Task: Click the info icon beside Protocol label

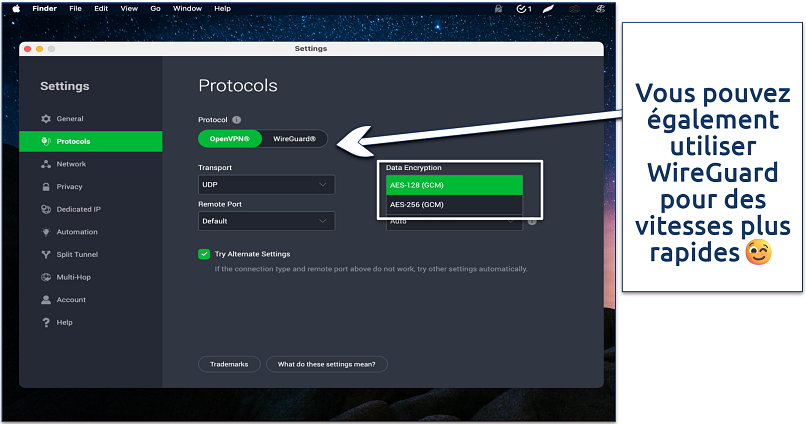Action: tap(237, 120)
